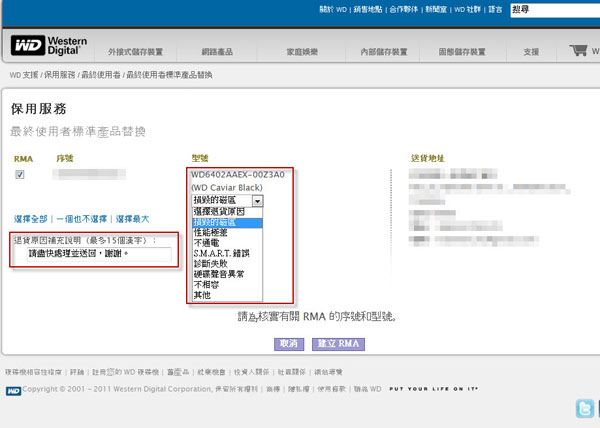The height and width of the screenshot is (428, 600).
Task: Go to WD 支援 breadcrumb
Action: click(24, 75)
